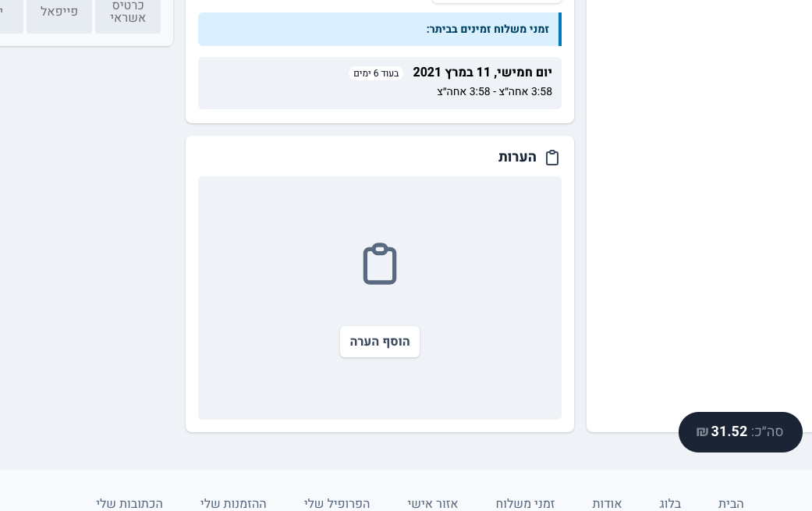Open the הפרופיל שלי footer link

(x=337, y=503)
